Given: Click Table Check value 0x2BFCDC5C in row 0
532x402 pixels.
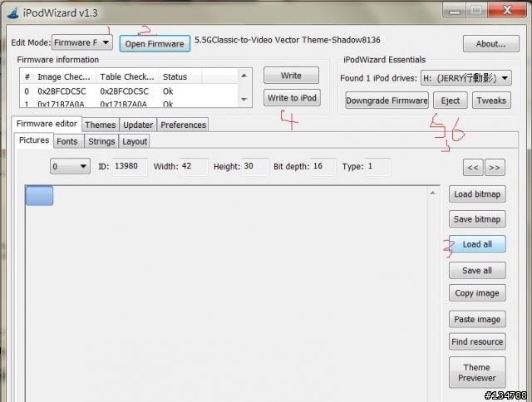Looking at the screenshot, I should tap(124, 91).
